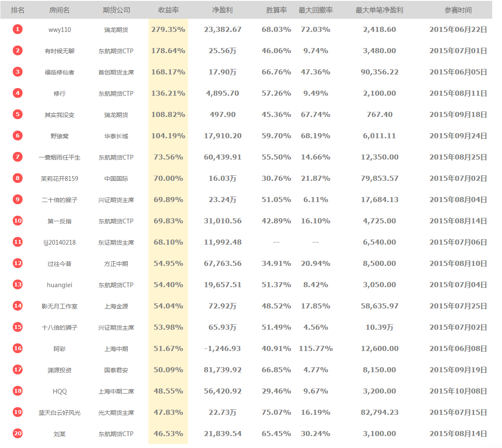Click the rank 14 red badge
The width and height of the screenshot is (502, 448).
coord(17,306)
